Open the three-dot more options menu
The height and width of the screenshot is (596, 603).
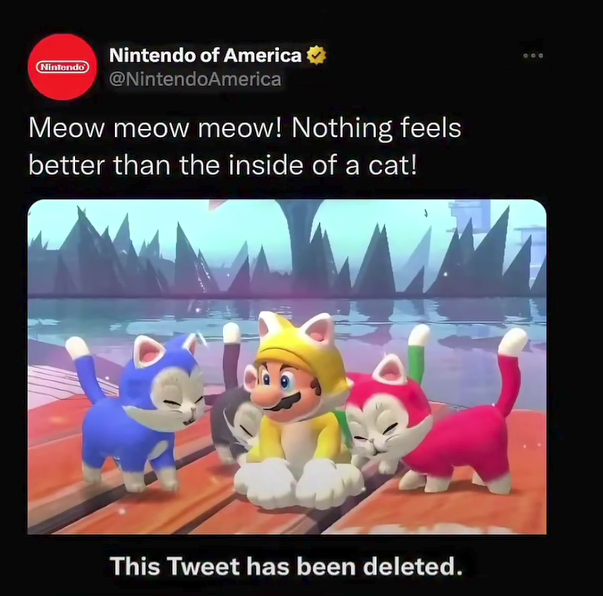[x=533, y=56]
